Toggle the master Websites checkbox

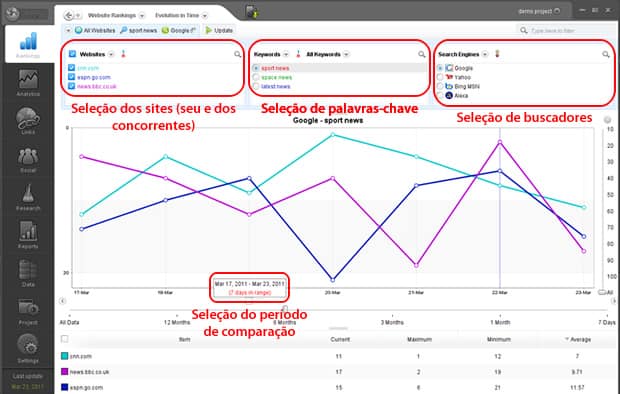pos(72,54)
